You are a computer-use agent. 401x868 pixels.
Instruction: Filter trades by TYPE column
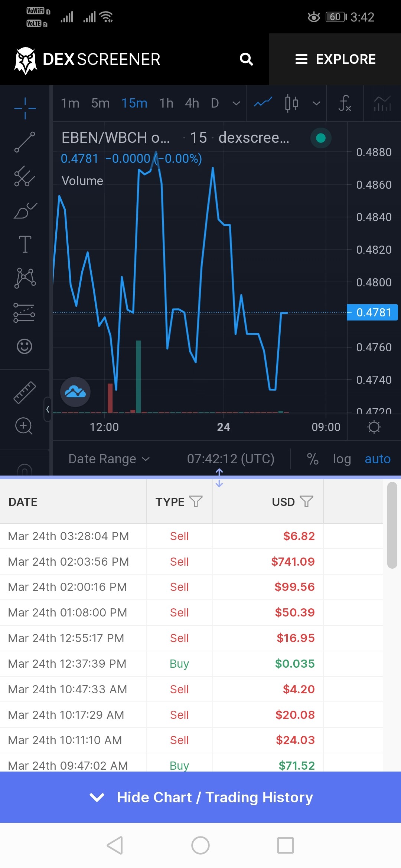196,502
